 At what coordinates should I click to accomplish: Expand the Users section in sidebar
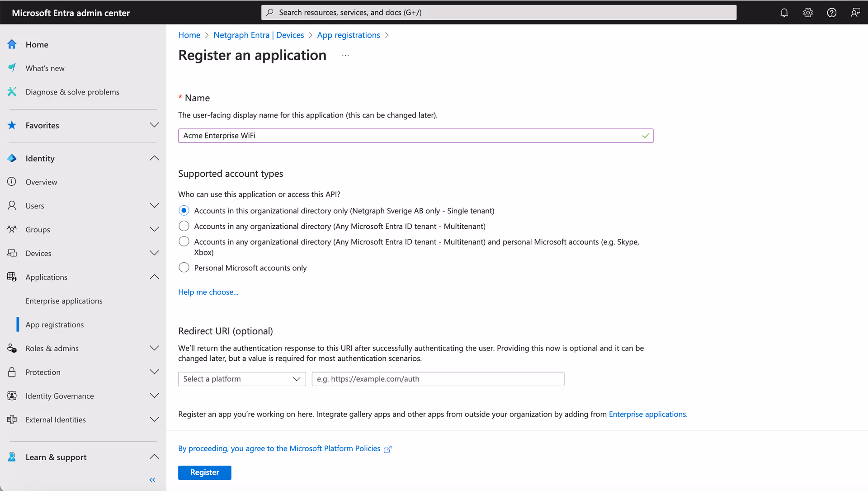(154, 206)
